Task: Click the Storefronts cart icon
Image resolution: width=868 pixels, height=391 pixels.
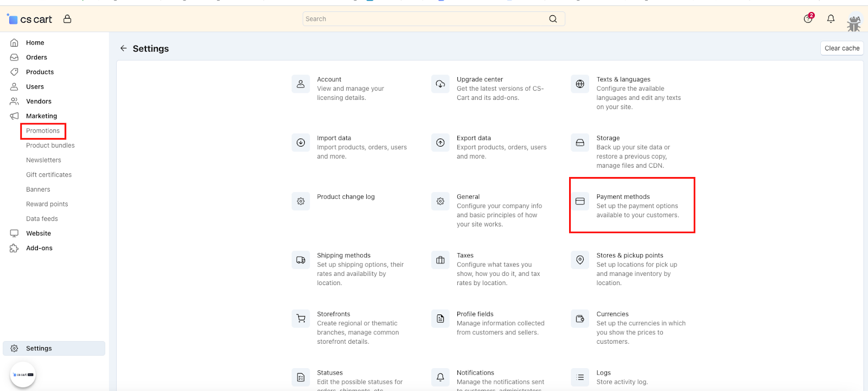Action: tap(301, 319)
